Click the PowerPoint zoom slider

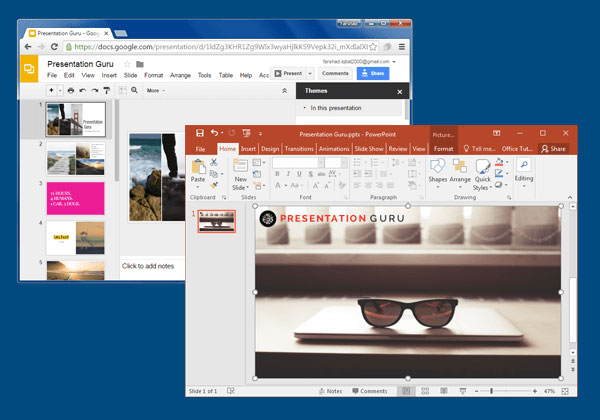(x=490, y=391)
